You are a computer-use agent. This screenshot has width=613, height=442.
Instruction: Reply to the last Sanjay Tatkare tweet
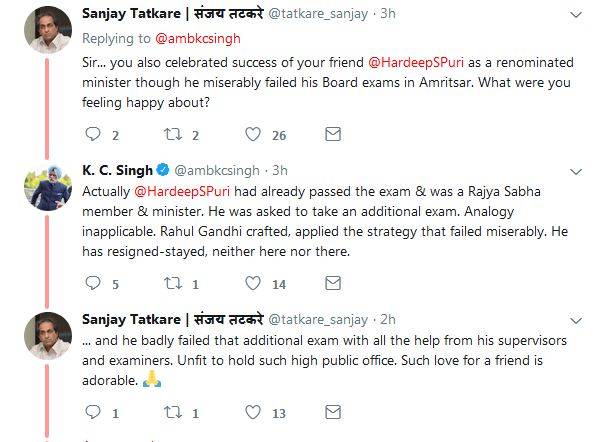pyautogui.click(x=94, y=412)
